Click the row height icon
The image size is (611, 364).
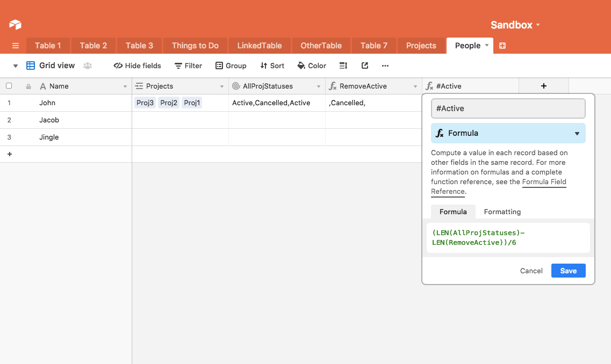pyautogui.click(x=343, y=65)
